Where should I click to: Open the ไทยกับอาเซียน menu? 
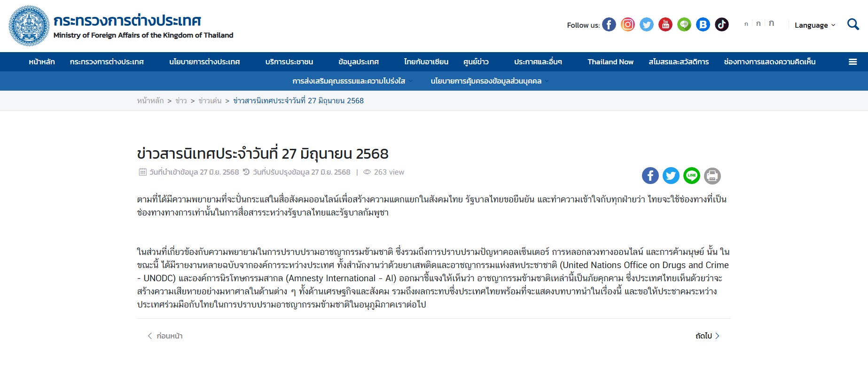point(426,62)
